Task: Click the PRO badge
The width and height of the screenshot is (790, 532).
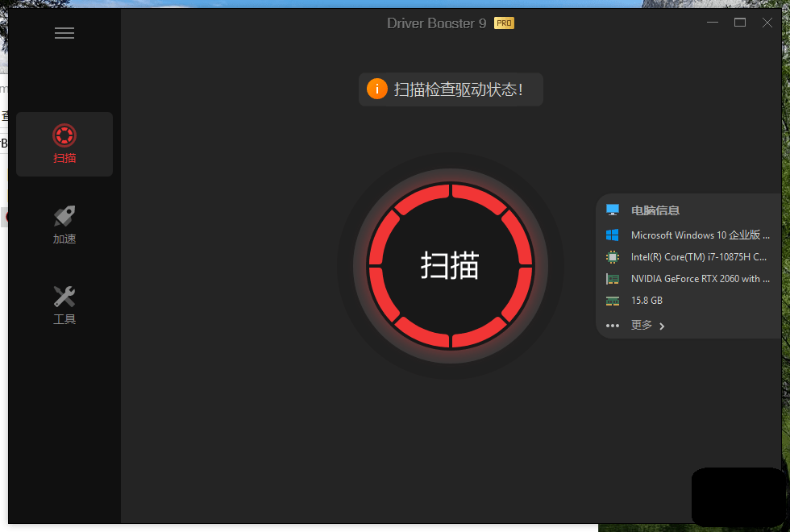Action: (504, 23)
